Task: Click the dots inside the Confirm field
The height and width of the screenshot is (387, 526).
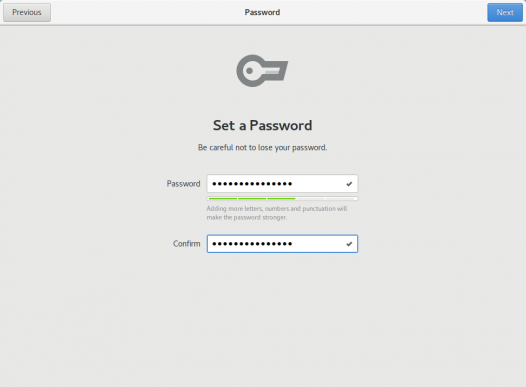Action: click(252, 244)
